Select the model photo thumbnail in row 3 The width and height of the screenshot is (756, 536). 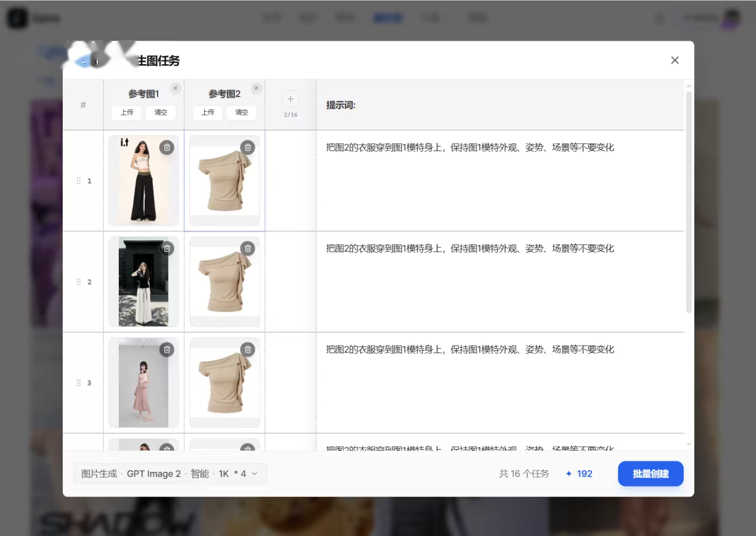point(144,382)
